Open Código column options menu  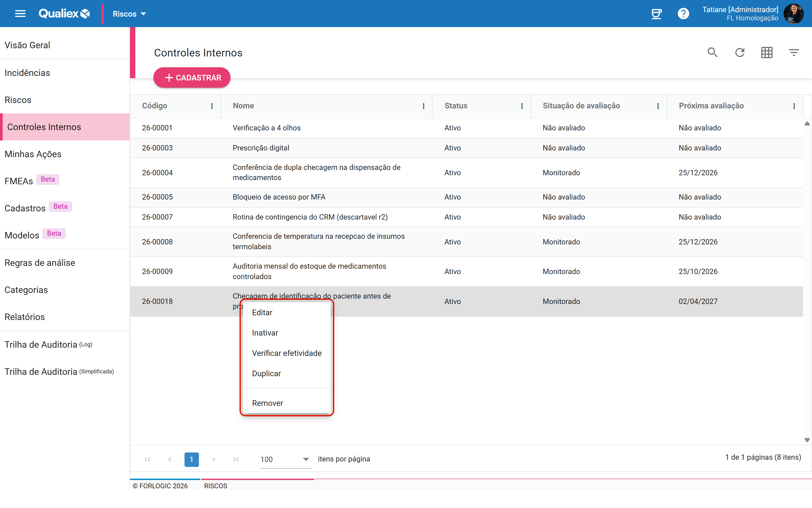(x=212, y=106)
